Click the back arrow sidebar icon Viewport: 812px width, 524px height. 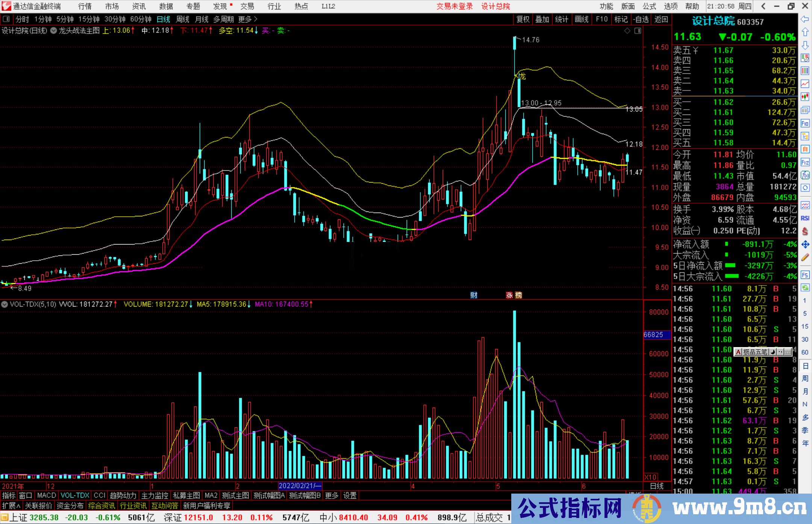click(x=805, y=19)
